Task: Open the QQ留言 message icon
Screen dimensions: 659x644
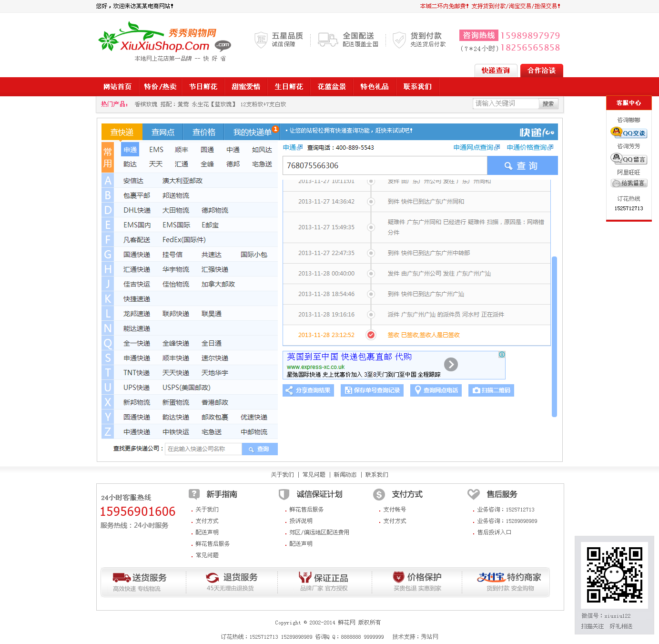Action: 629,159
